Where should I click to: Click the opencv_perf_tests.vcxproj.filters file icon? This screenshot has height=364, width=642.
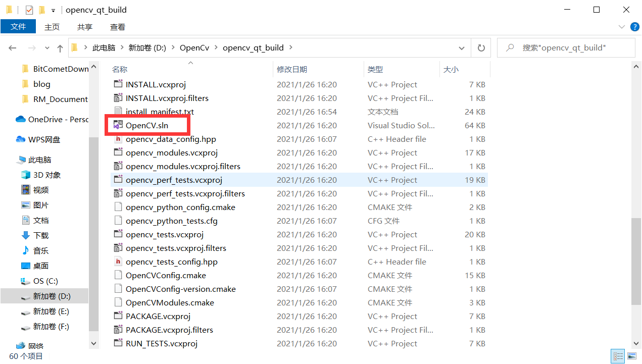pyautogui.click(x=118, y=193)
